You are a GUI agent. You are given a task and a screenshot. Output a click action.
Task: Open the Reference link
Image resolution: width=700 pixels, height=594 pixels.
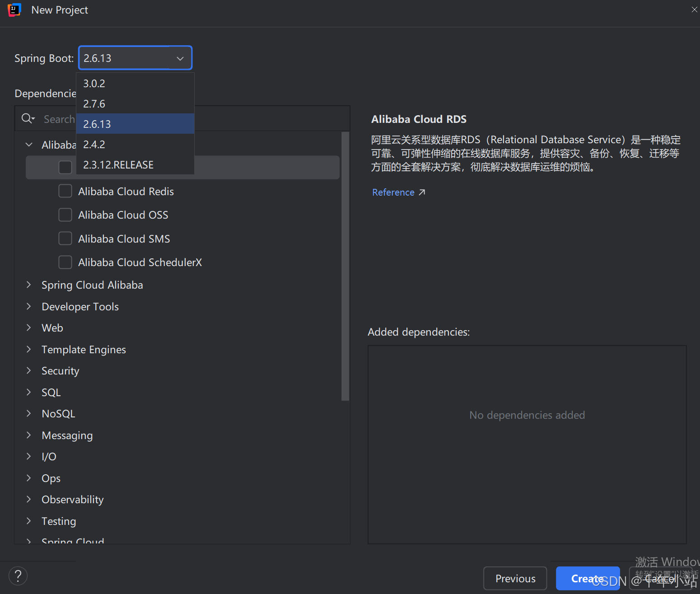(393, 192)
